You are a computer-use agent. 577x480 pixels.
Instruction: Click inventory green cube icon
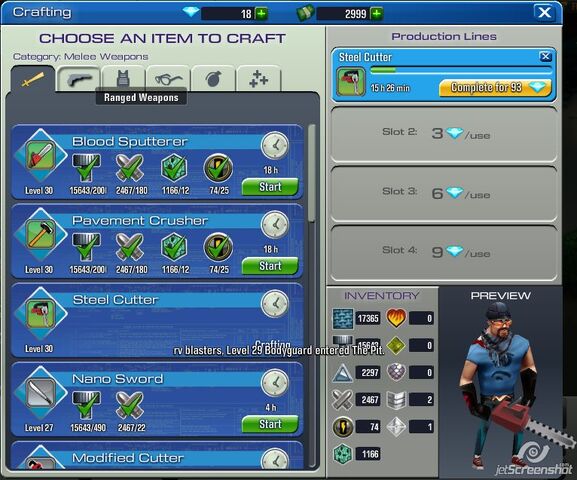click(343, 454)
